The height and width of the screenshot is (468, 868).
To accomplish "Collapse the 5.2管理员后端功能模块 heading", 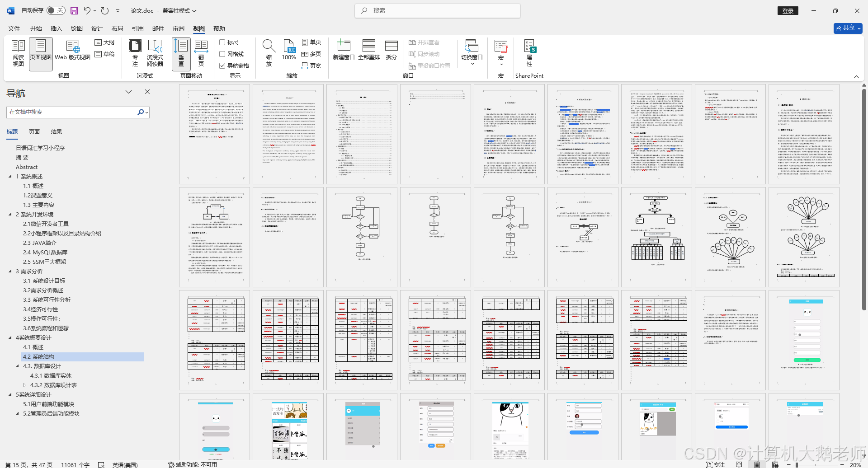I will pos(17,414).
